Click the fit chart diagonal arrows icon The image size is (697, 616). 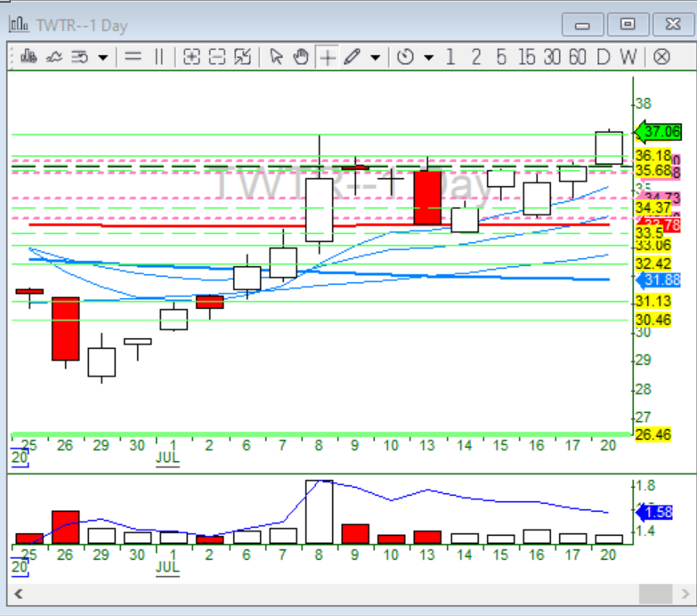click(x=242, y=57)
